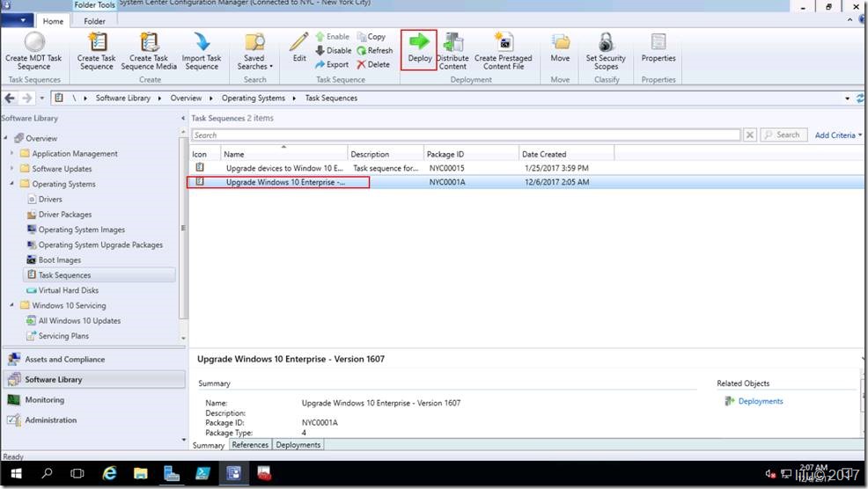Copy the selected task sequence
This screenshot has width=868, height=489.
[371, 37]
